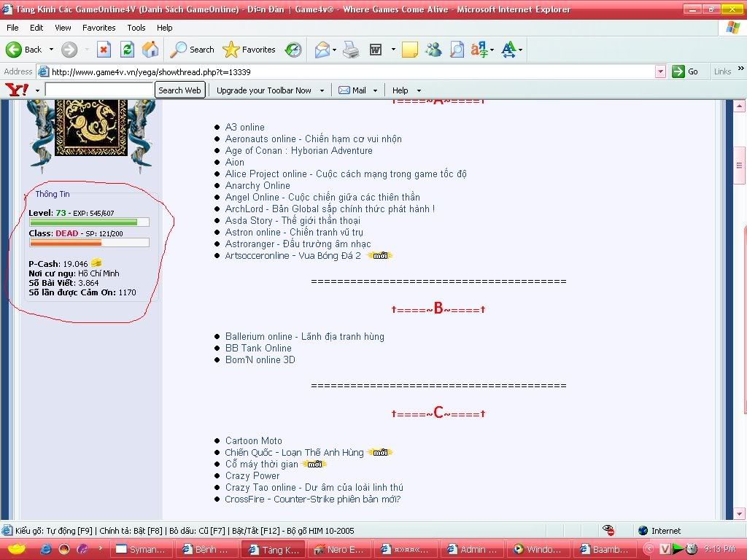
Task: Click the Yahoo toolbar Mail button
Action: click(352, 90)
